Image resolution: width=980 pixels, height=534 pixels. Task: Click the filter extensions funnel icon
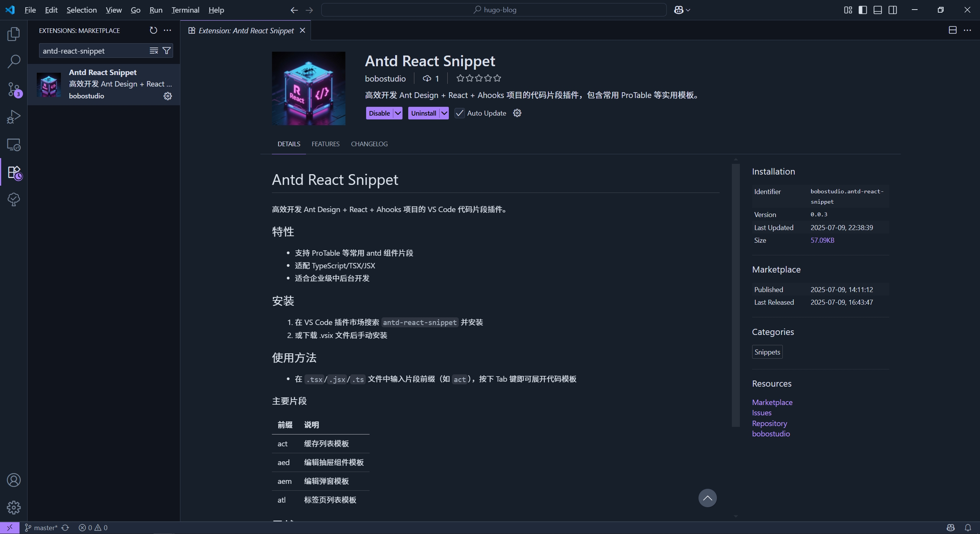(x=167, y=51)
